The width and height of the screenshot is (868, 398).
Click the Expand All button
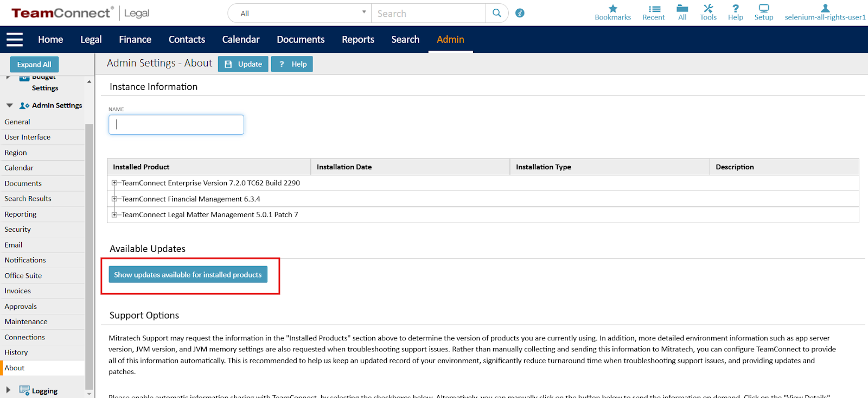click(34, 65)
